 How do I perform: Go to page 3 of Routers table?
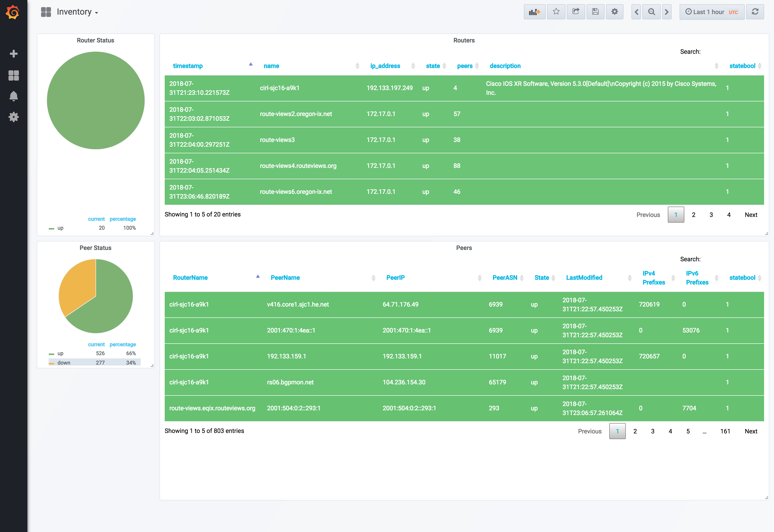pos(711,215)
